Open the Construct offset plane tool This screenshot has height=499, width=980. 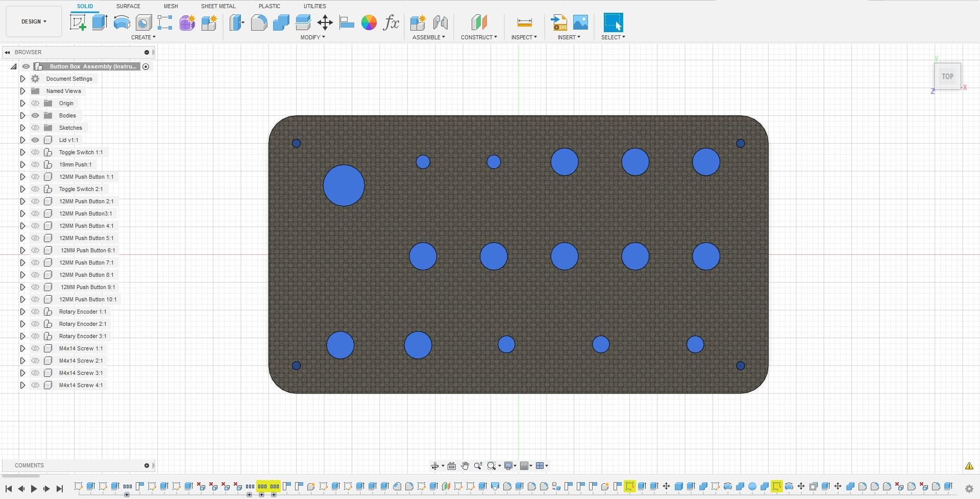478,22
